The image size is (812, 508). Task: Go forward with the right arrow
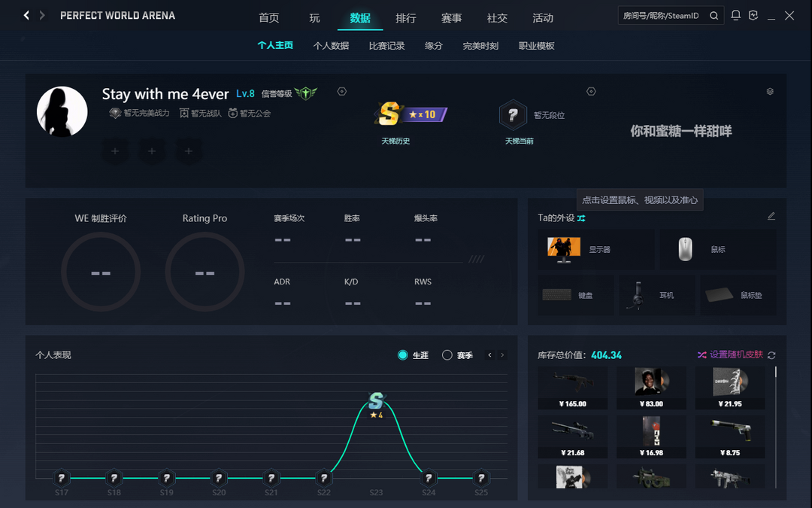[42, 16]
